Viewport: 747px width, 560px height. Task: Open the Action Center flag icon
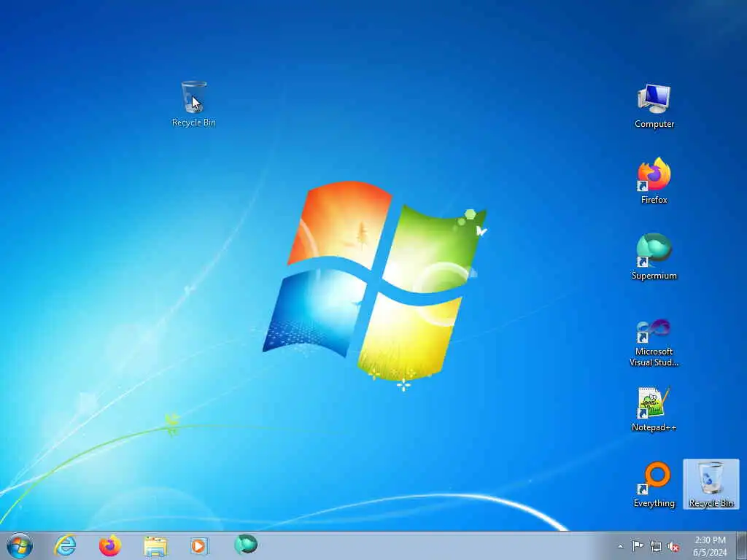(x=638, y=545)
